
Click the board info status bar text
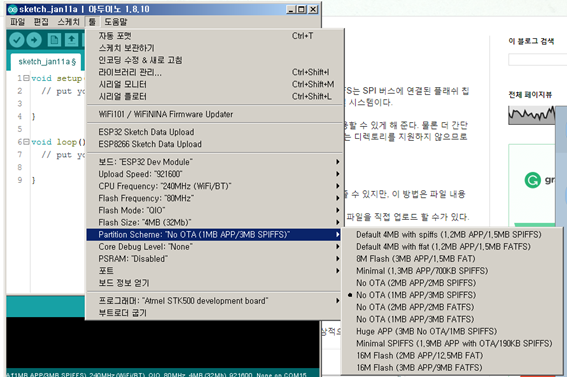pyautogui.click(x=157, y=374)
